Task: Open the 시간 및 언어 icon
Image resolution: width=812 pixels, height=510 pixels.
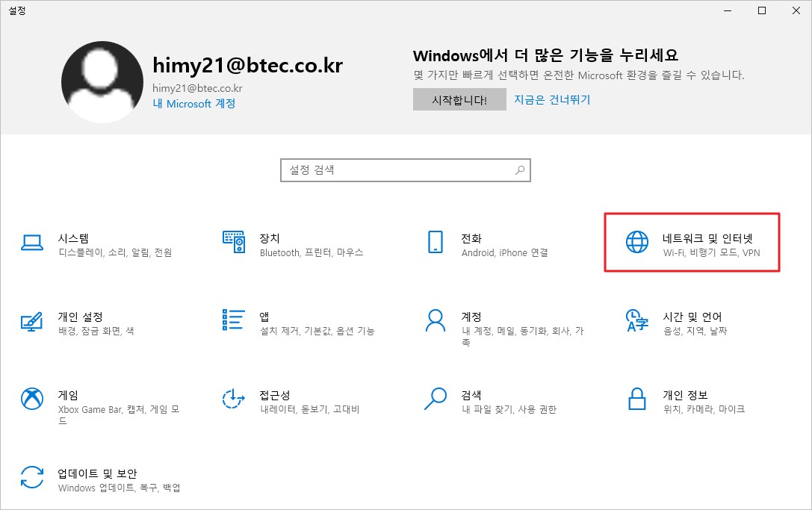Action: pos(637,320)
